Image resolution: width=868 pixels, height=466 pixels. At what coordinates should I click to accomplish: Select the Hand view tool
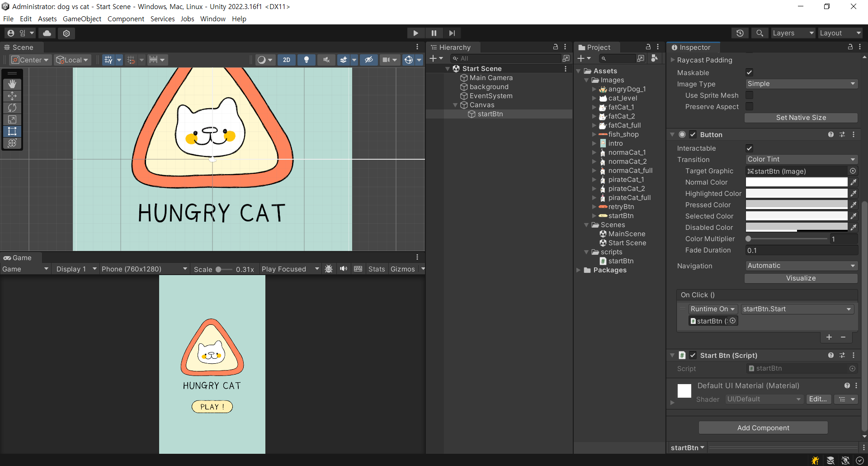click(x=12, y=84)
